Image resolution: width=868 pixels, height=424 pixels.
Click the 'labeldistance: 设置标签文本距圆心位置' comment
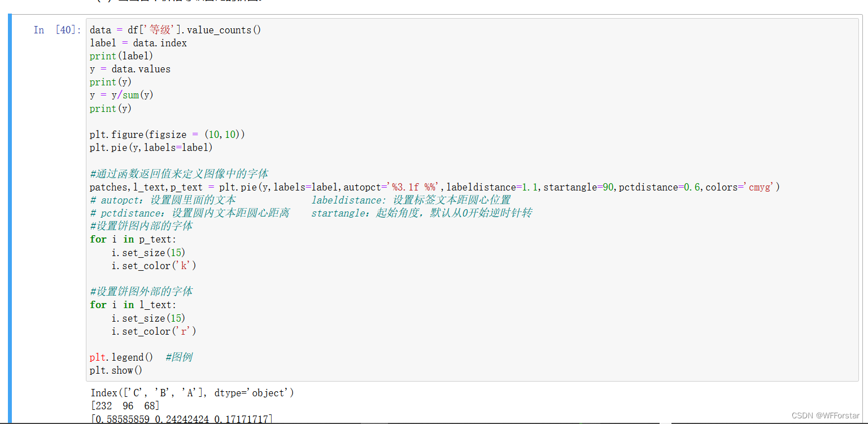tap(411, 200)
